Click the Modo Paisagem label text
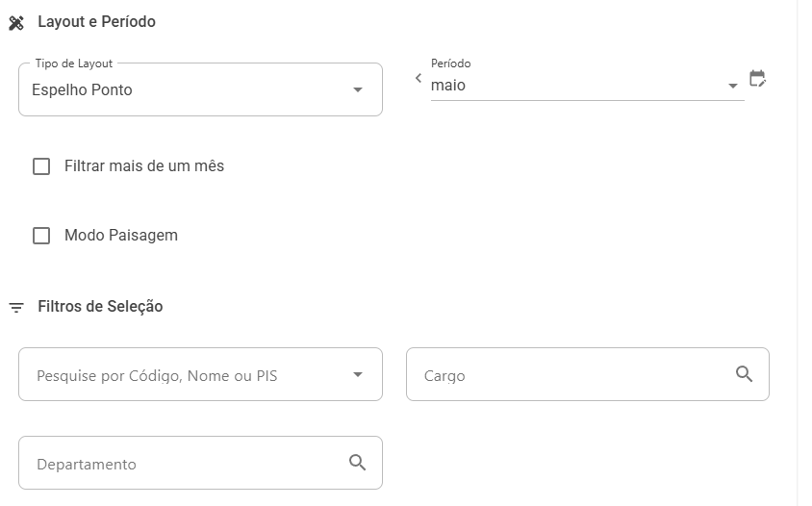812x506 pixels. point(121,235)
